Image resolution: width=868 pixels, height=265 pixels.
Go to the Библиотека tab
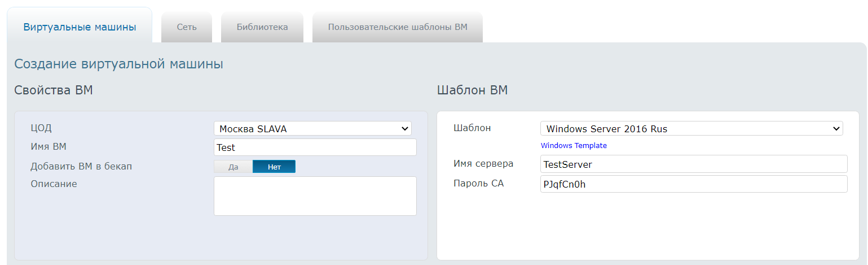pos(262,27)
